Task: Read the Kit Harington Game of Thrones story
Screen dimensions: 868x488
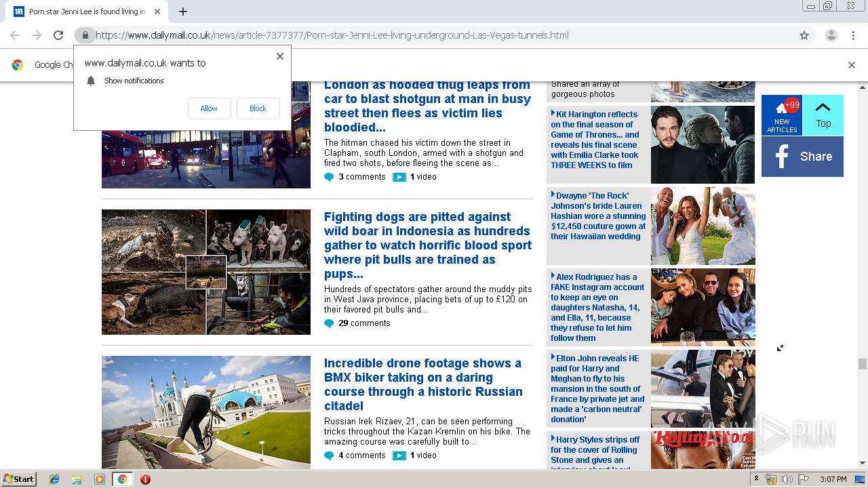Action: pos(596,140)
